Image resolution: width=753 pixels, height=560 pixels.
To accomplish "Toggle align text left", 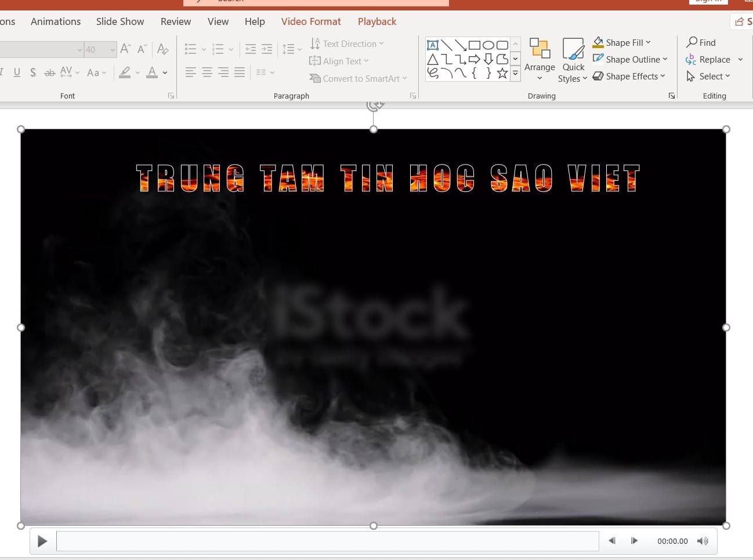I will coord(191,72).
